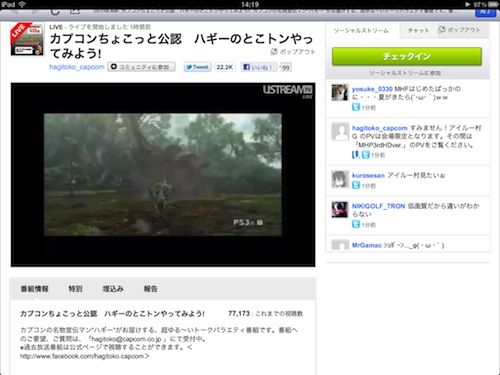Tap the browser reload icon
The height and width of the screenshot is (375, 500).
55,12
